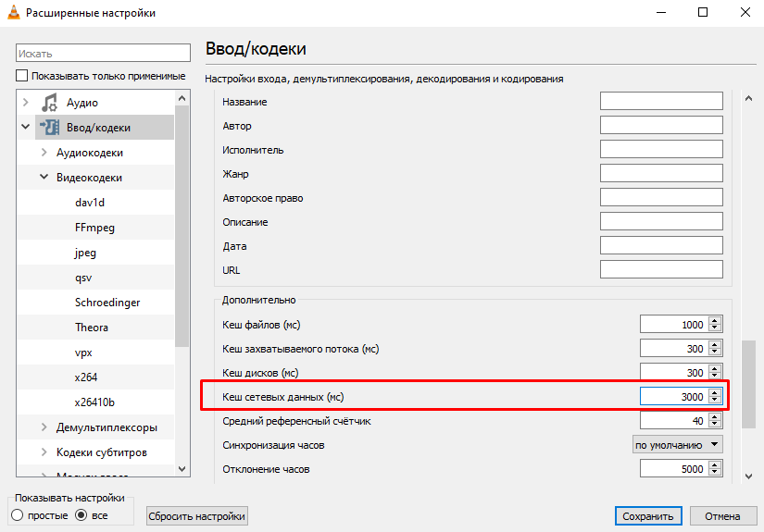Expand the Демультиплексоры tree node
764x532 pixels.
pyautogui.click(x=44, y=427)
